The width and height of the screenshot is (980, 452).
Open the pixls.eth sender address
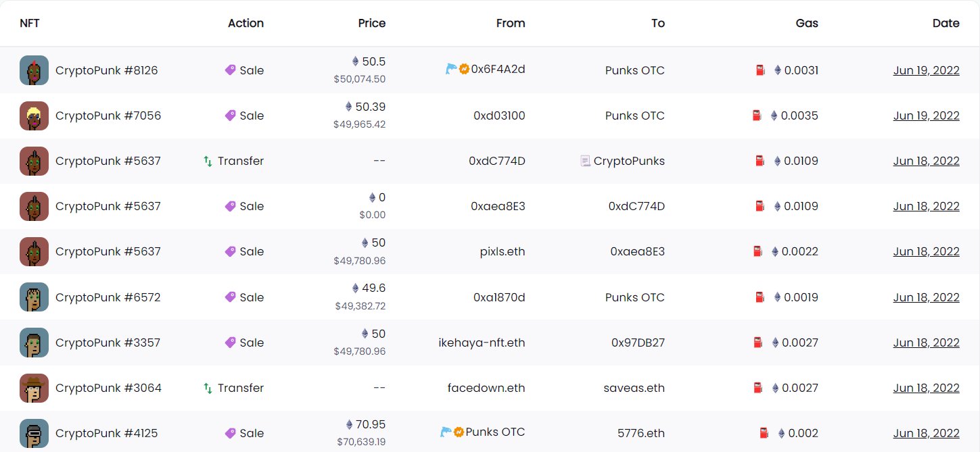[x=503, y=251]
